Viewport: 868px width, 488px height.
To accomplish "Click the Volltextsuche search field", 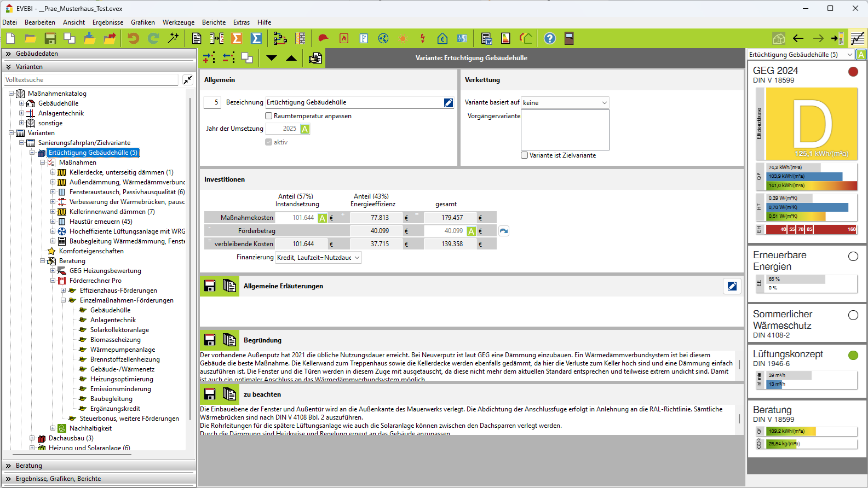I will [91, 80].
